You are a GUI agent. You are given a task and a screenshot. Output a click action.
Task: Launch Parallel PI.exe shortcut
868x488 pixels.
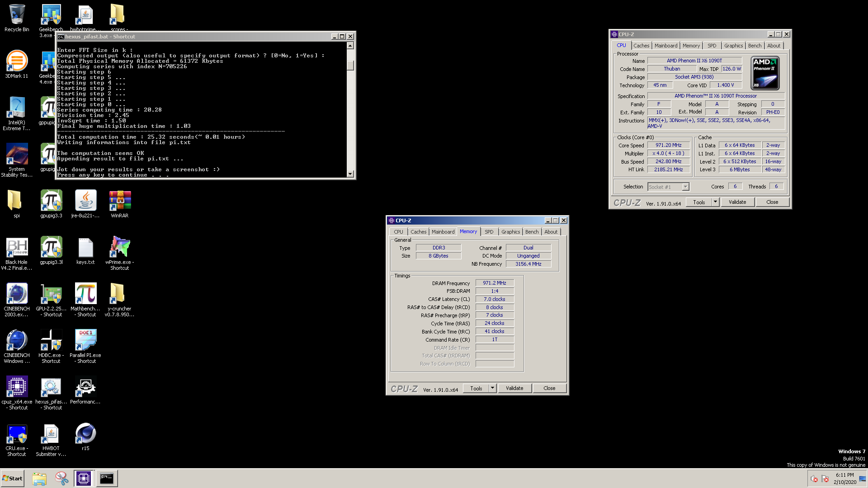point(85,347)
